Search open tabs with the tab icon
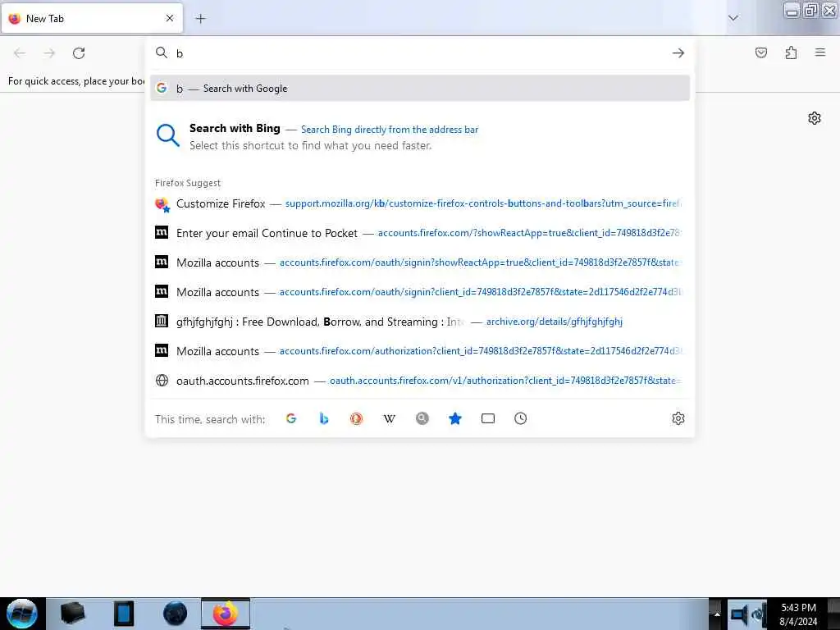 488,418
